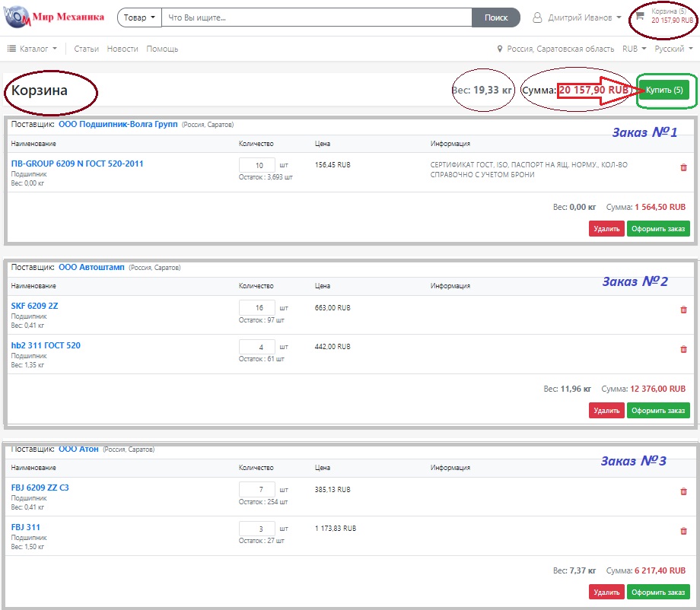
Task: Select order sum 6 217,40 RUB
Action: point(660,570)
